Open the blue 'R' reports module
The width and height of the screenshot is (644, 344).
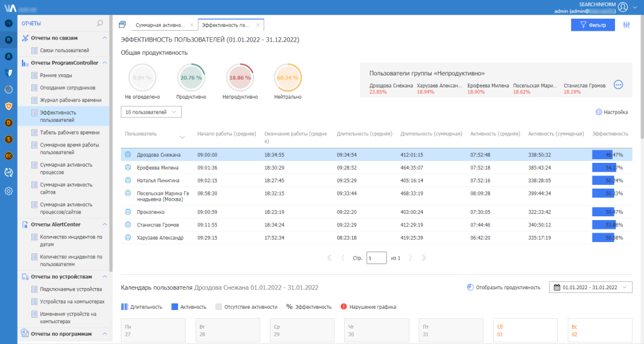(x=9, y=40)
